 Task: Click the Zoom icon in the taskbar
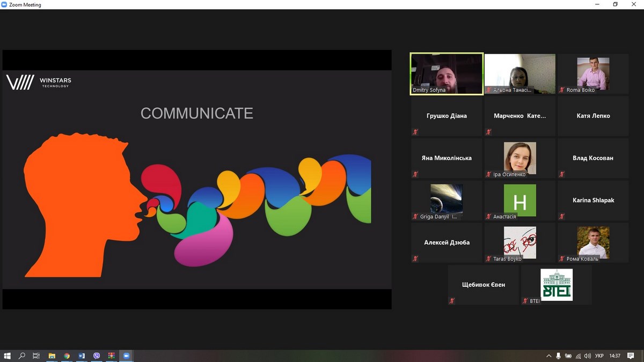[126, 356]
